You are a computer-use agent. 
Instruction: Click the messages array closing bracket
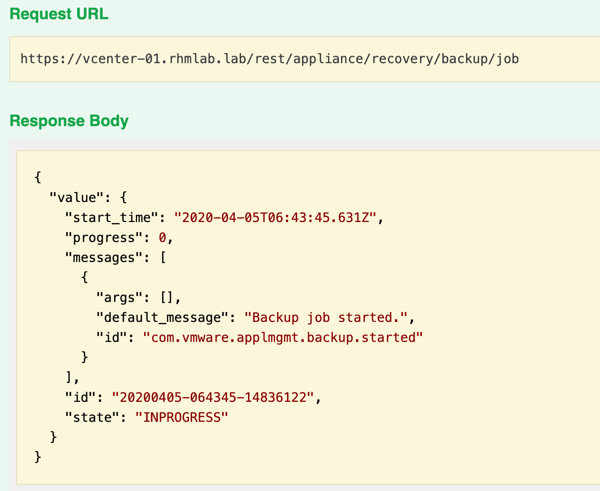(68, 377)
